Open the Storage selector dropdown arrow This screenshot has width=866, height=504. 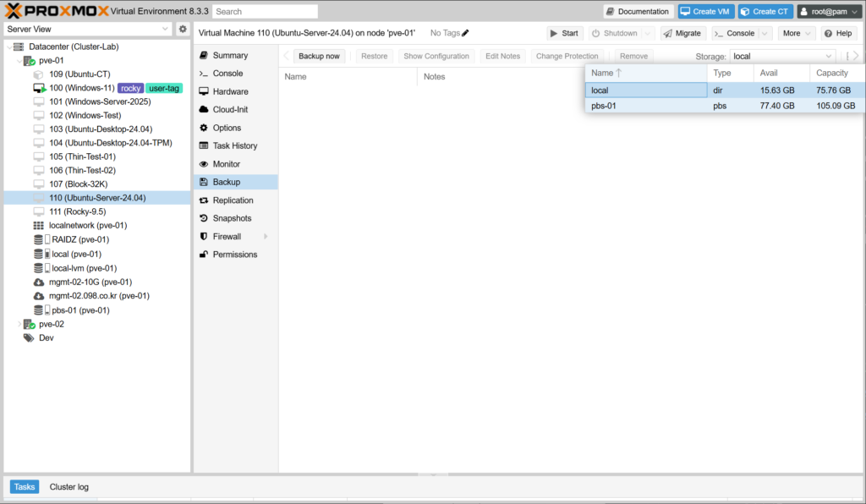[825, 56]
